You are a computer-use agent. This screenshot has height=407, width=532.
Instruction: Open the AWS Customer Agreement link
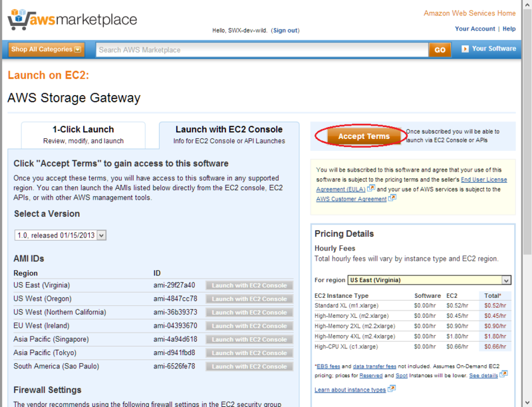(x=351, y=199)
